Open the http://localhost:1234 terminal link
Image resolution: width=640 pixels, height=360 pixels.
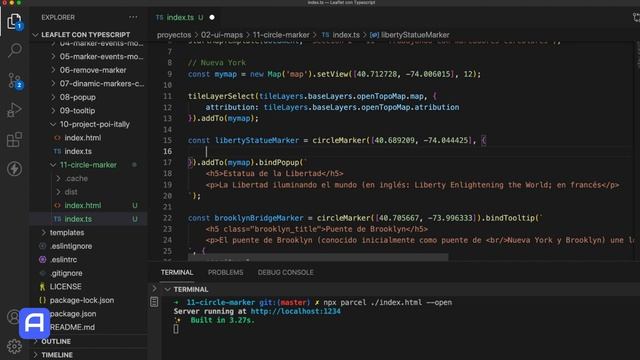pos(296,311)
